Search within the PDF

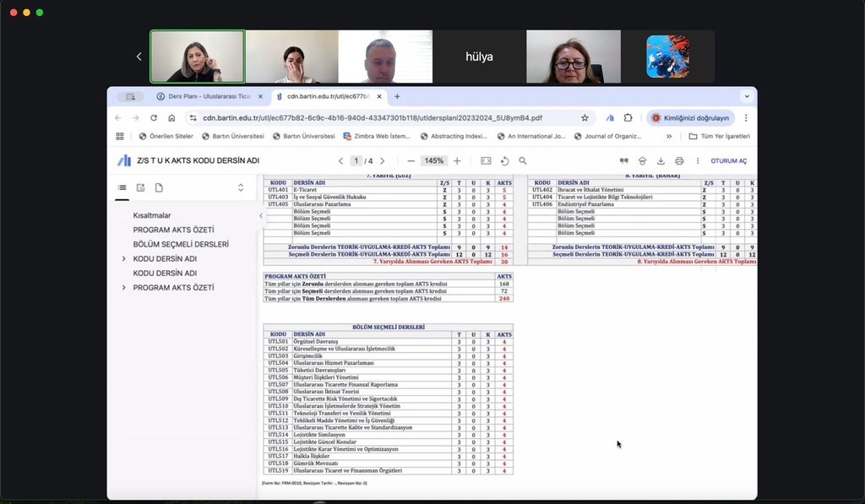pos(522,161)
